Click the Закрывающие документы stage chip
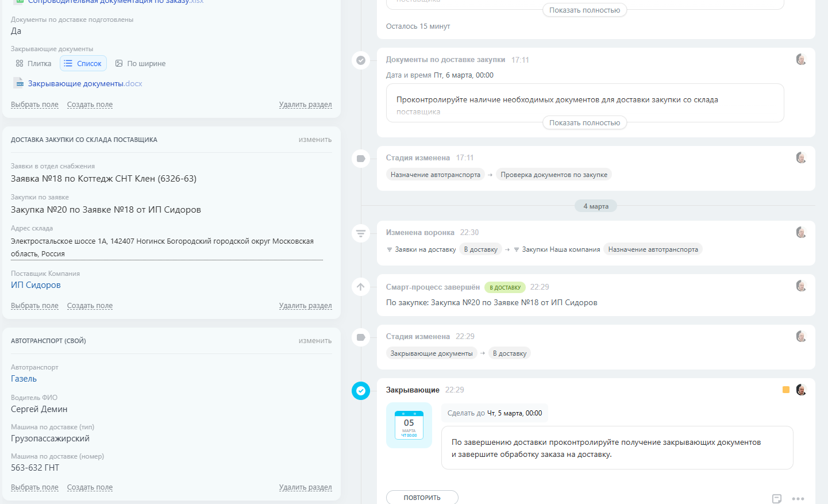This screenshot has width=828, height=504. point(432,353)
